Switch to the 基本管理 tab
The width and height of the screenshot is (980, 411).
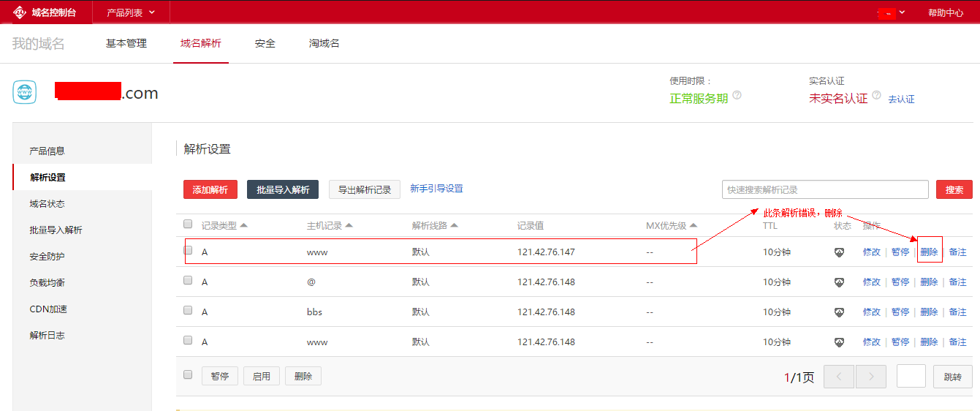[126, 43]
